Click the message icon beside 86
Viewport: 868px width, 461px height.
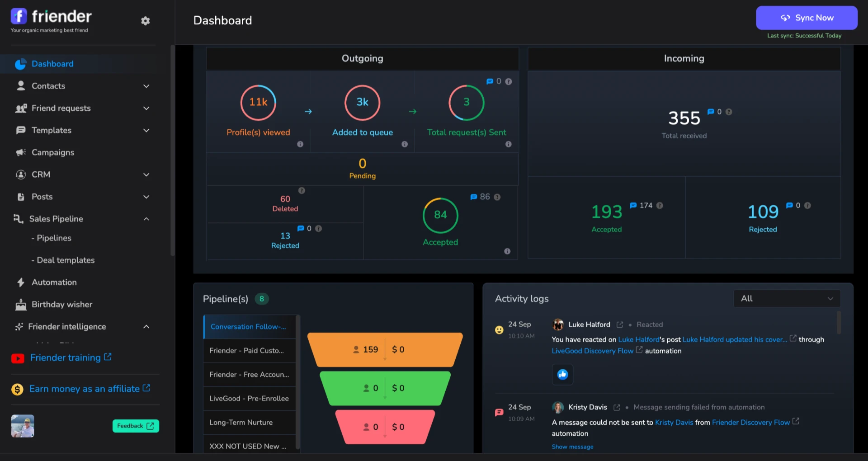pyautogui.click(x=473, y=197)
